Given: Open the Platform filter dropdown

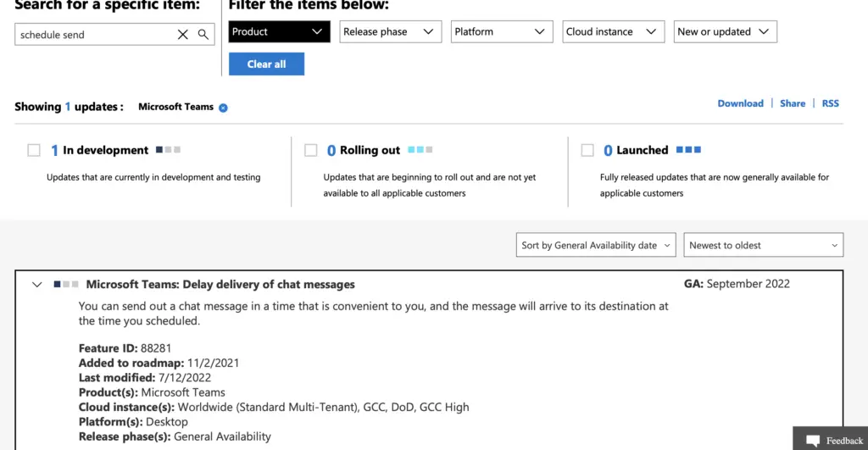Looking at the screenshot, I should click(502, 31).
